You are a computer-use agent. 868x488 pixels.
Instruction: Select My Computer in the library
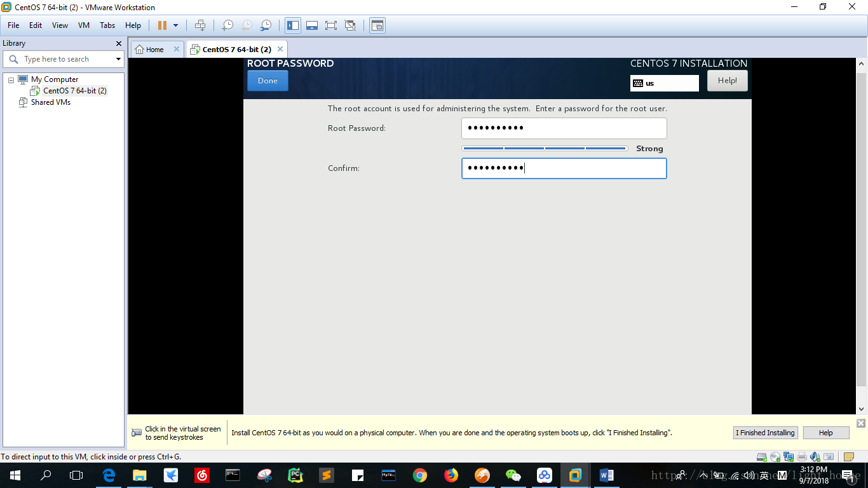55,79
